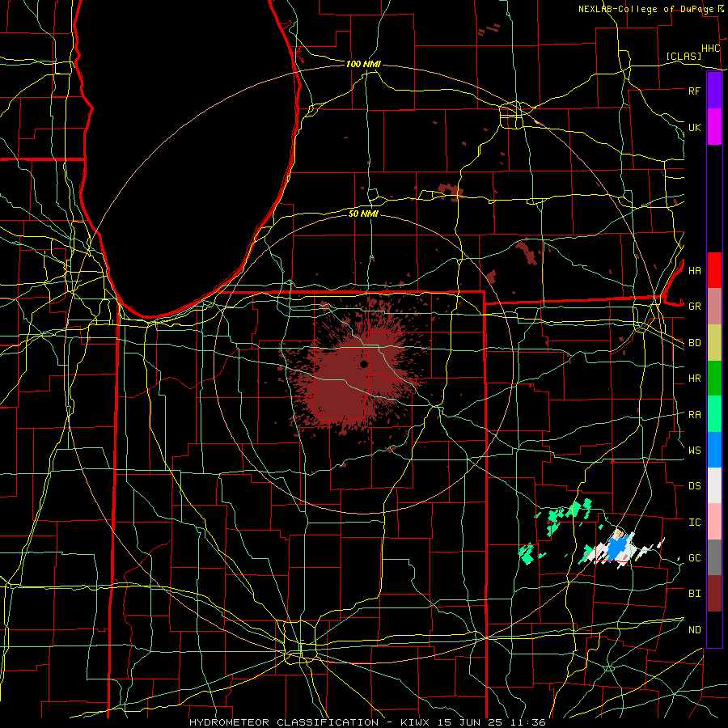Click the yellow BD legend swatch
The image size is (728, 728).
714,343
